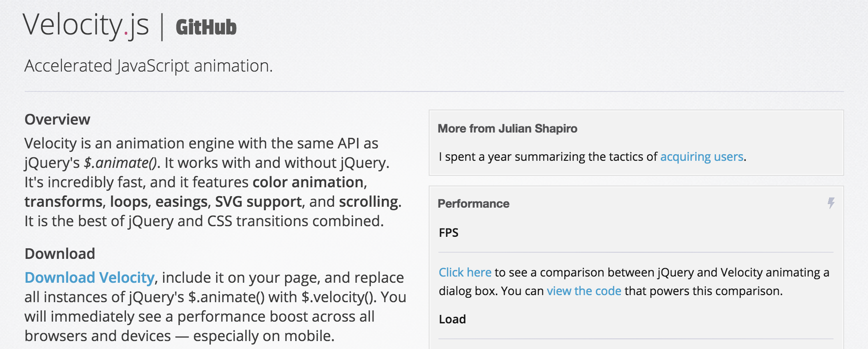The width and height of the screenshot is (868, 349).
Task: Click the lightning bolt icon in Performance
Action: [831, 203]
